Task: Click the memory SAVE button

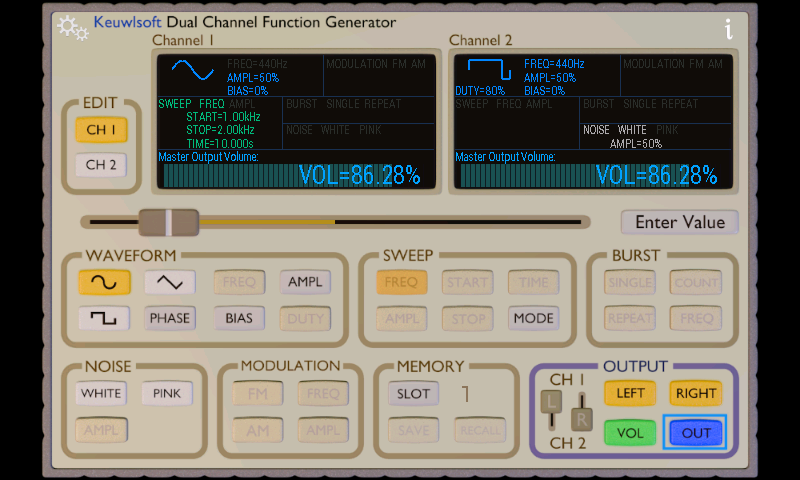Action: click(413, 430)
